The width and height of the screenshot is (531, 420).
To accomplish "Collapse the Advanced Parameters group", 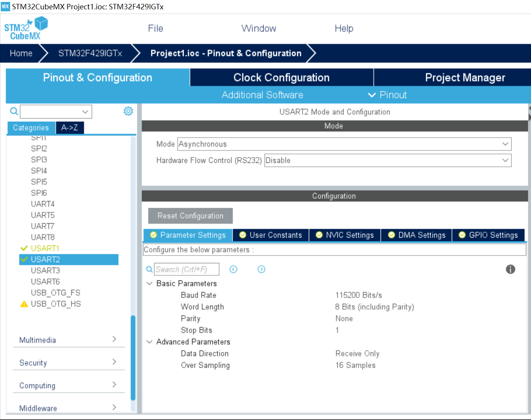I will point(149,342).
